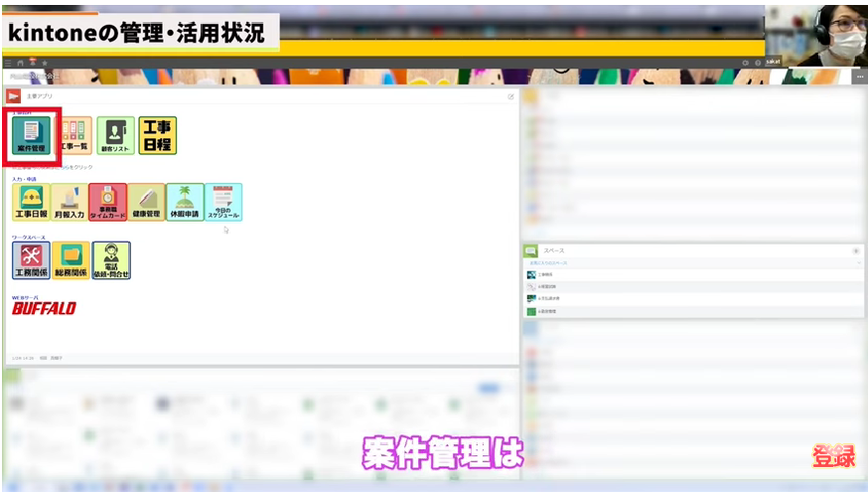Open the three-dot portal options button
The height and width of the screenshot is (492, 868).
click(860, 77)
